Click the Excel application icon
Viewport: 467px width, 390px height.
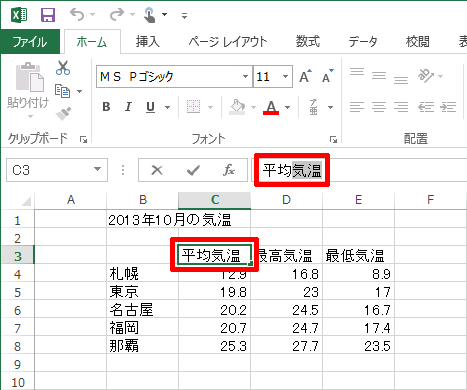19,15
